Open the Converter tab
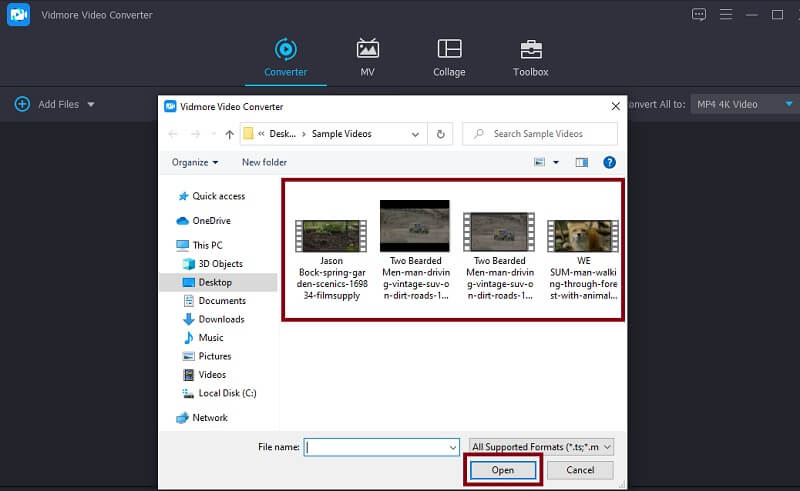The height and width of the screenshot is (491, 800). pos(285,57)
